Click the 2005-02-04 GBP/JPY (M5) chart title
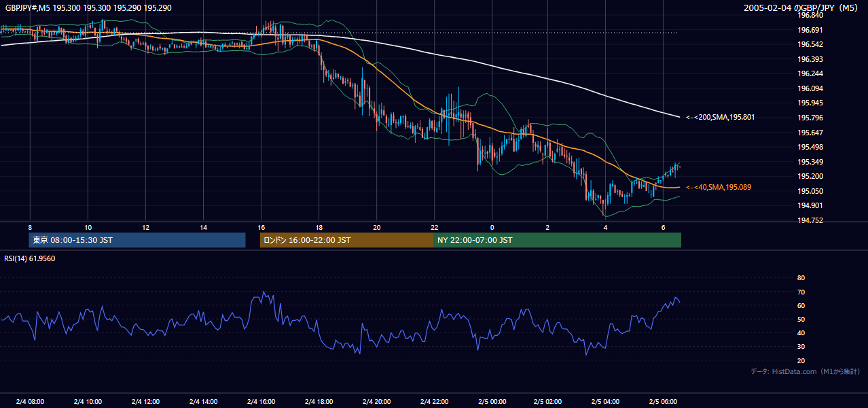The image size is (868, 408). [802, 7]
